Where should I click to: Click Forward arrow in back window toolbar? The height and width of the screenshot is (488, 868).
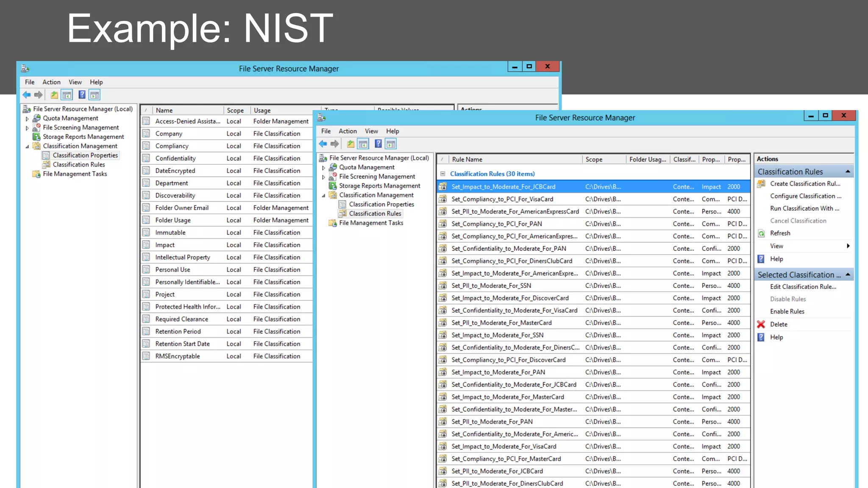[39, 95]
